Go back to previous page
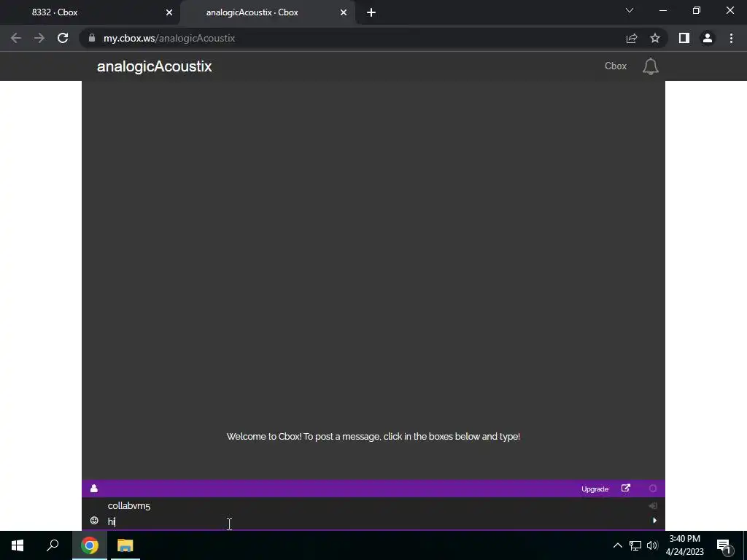Viewport: 747px width, 560px height. (x=16, y=38)
